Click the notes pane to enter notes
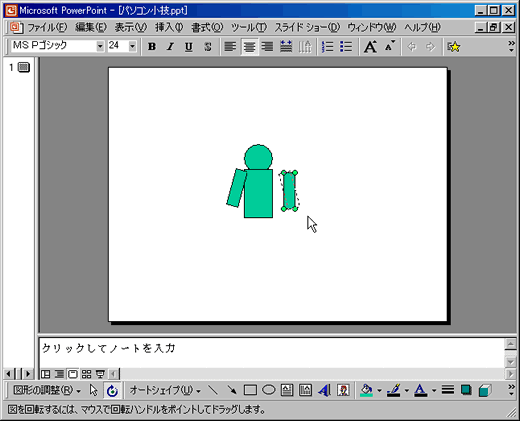Viewport: 520px width, 421px height. pyautogui.click(x=272, y=353)
